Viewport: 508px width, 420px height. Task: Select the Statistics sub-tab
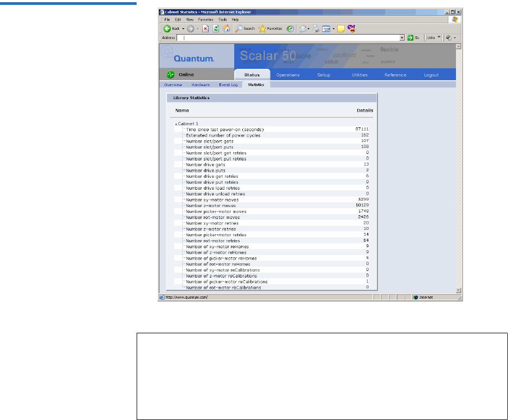(x=256, y=85)
